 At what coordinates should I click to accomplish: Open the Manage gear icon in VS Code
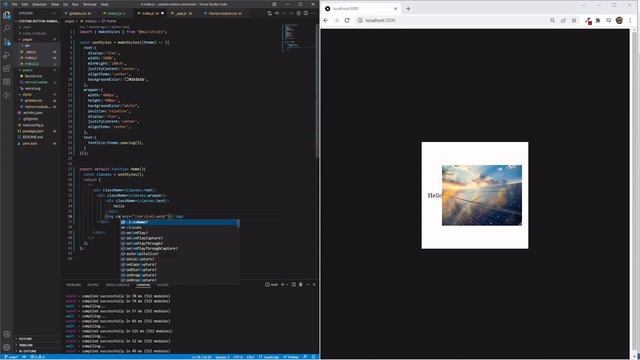(7, 347)
